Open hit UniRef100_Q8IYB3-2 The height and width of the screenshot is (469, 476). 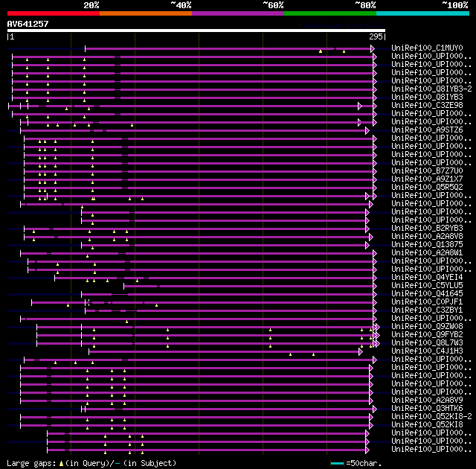(x=431, y=89)
